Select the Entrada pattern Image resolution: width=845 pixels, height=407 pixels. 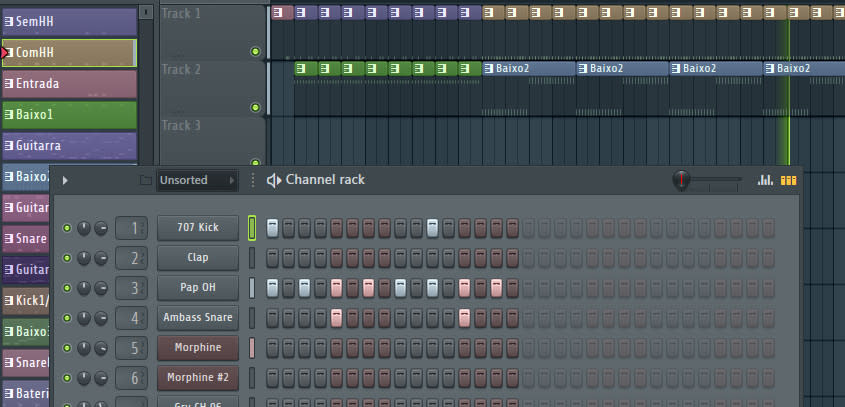coord(70,84)
